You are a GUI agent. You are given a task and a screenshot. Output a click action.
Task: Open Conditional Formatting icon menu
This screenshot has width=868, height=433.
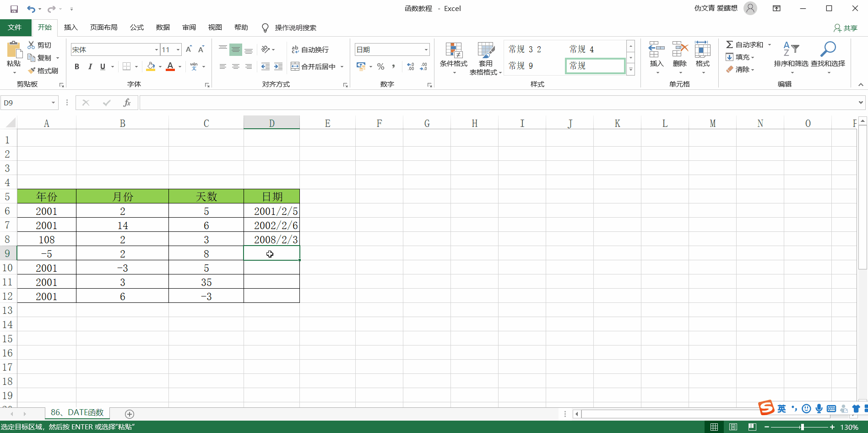pyautogui.click(x=454, y=59)
